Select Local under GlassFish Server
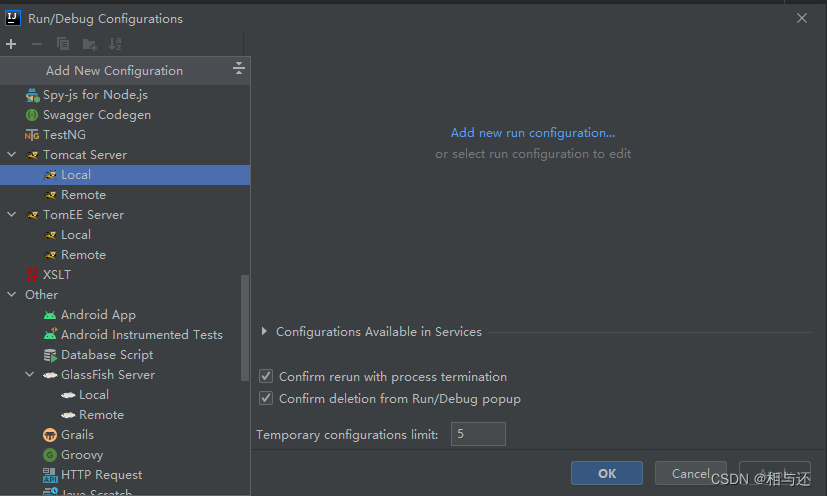Screen dimensions: 827x496 [x=125, y=395]
